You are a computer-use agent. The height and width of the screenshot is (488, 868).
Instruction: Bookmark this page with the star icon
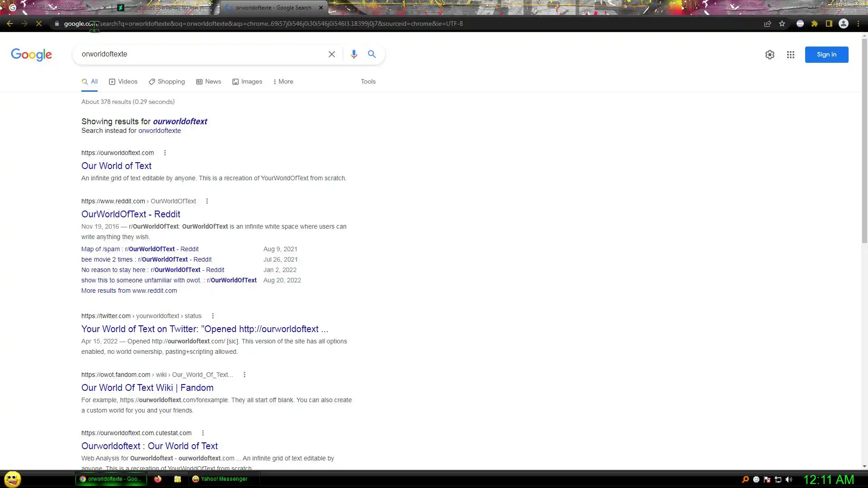coord(782,23)
